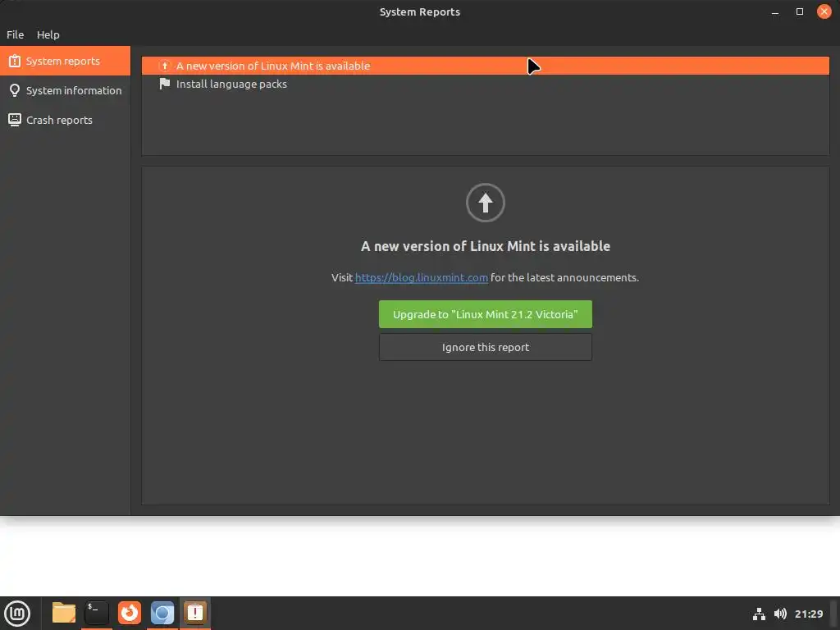Viewport: 840px width, 630px height.
Task: Switch to System information section
Action: tap(65, 90)
